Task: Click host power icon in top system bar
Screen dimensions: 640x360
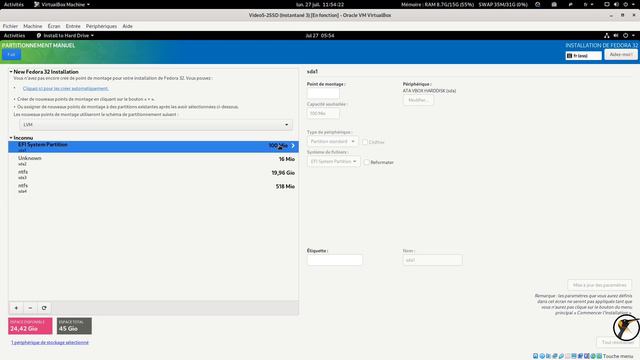Action: coord(626,4)
